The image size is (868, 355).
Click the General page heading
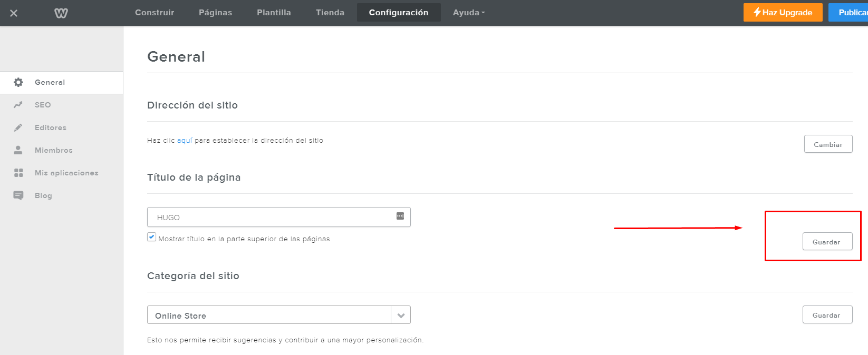point(176,57)
